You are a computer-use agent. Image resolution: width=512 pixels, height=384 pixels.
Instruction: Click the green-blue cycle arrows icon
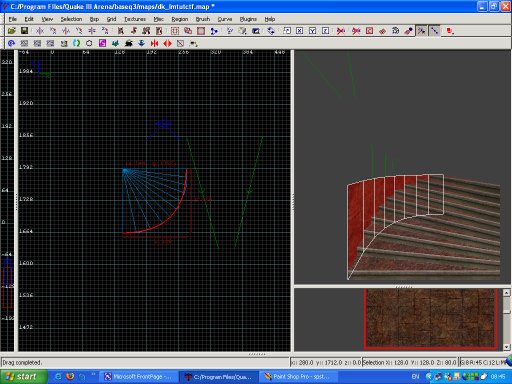pyautogui.click(x=77, y=43)
